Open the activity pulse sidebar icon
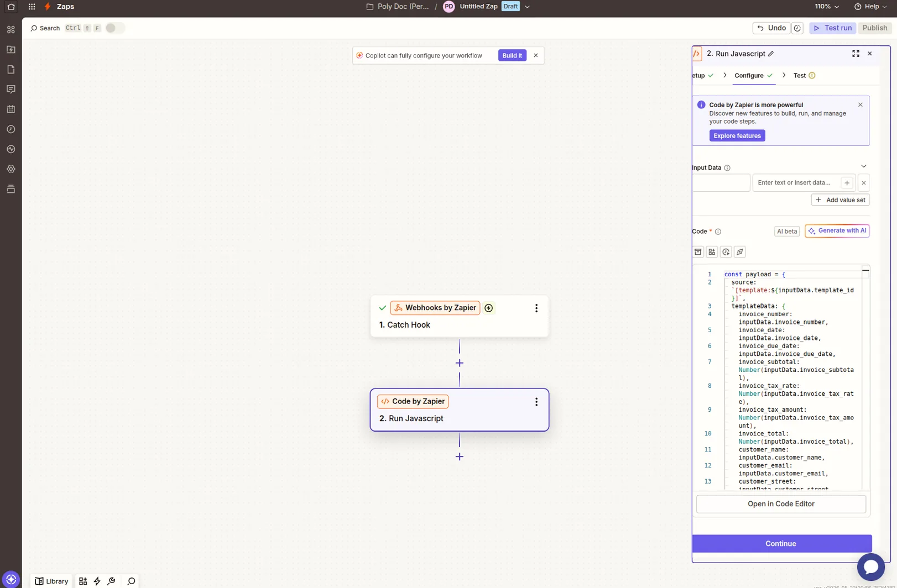 coord(11,149)
